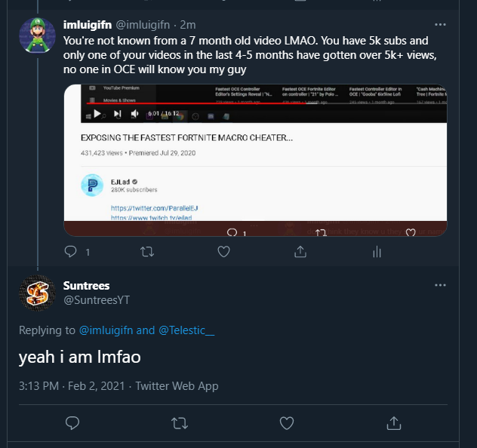477x448 pixels.
Task: Reply to imluigifn's tweet
Action: [x=72, y=252]
